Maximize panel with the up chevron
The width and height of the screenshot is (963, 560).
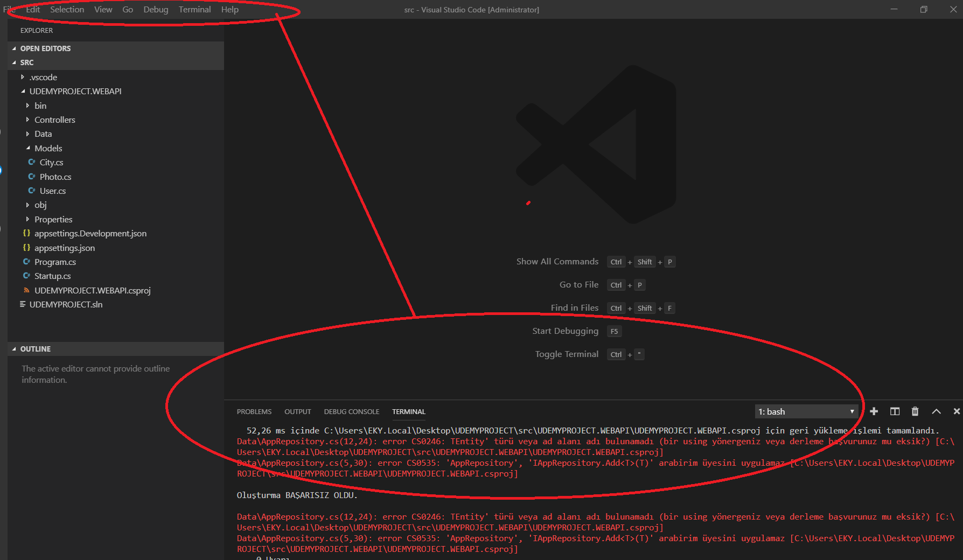point(936,411)
